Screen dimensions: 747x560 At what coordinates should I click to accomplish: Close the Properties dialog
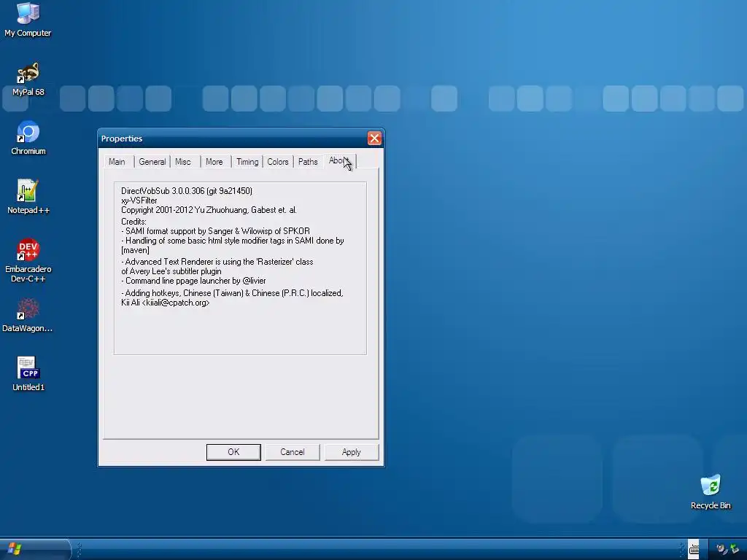pos(374,138)
